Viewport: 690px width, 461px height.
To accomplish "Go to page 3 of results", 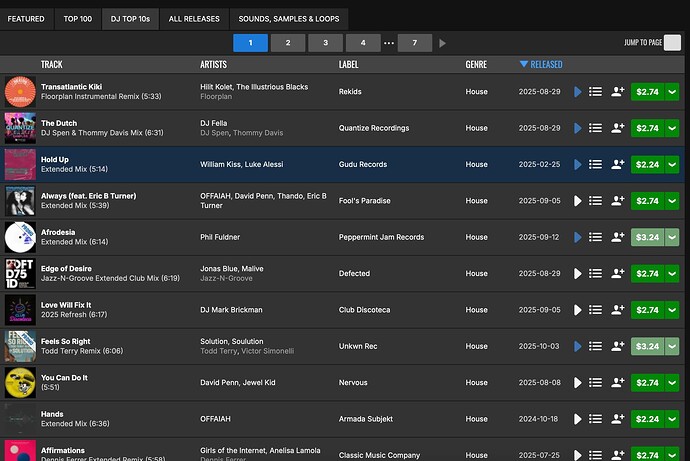I will (x=325, y=43).
